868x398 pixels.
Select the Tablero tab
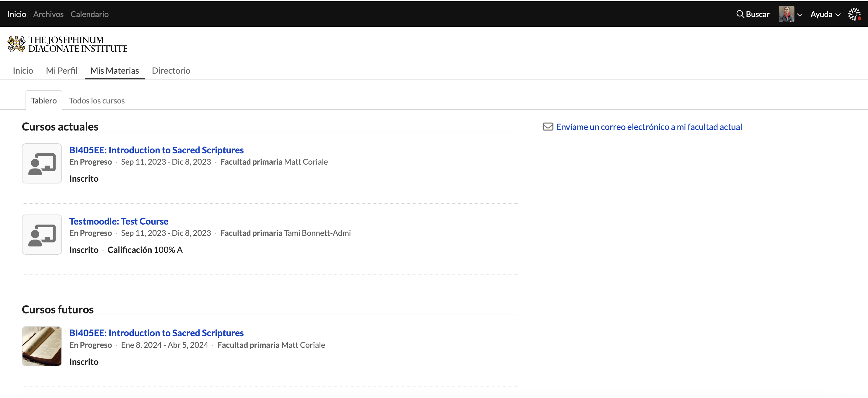pos(44,100)
